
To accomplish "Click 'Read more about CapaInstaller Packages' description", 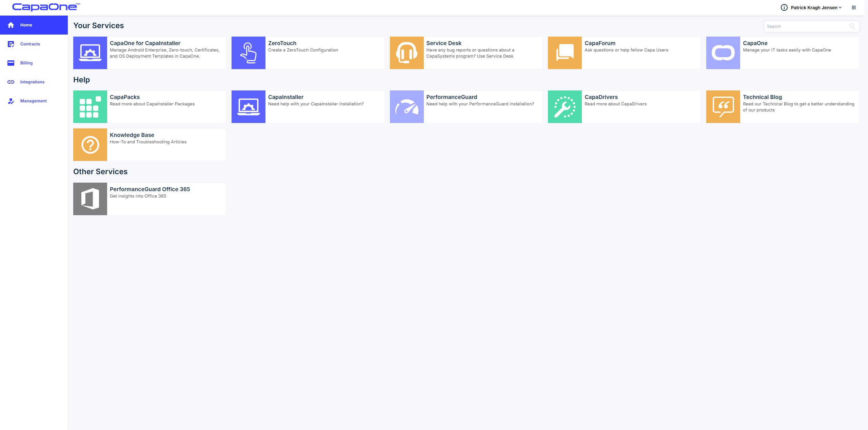I will 152,104.
